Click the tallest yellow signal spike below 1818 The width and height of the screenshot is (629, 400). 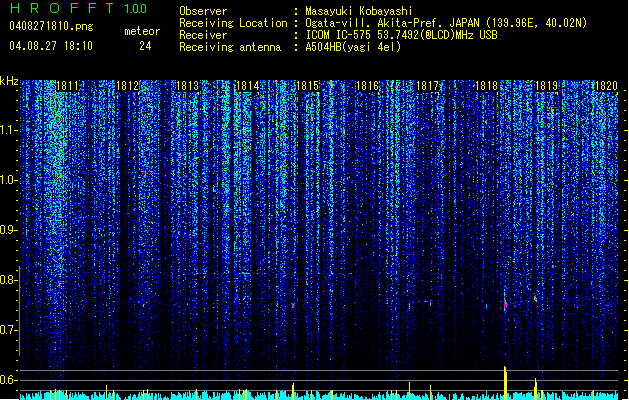pyautogui.click(x=505, y=383)
